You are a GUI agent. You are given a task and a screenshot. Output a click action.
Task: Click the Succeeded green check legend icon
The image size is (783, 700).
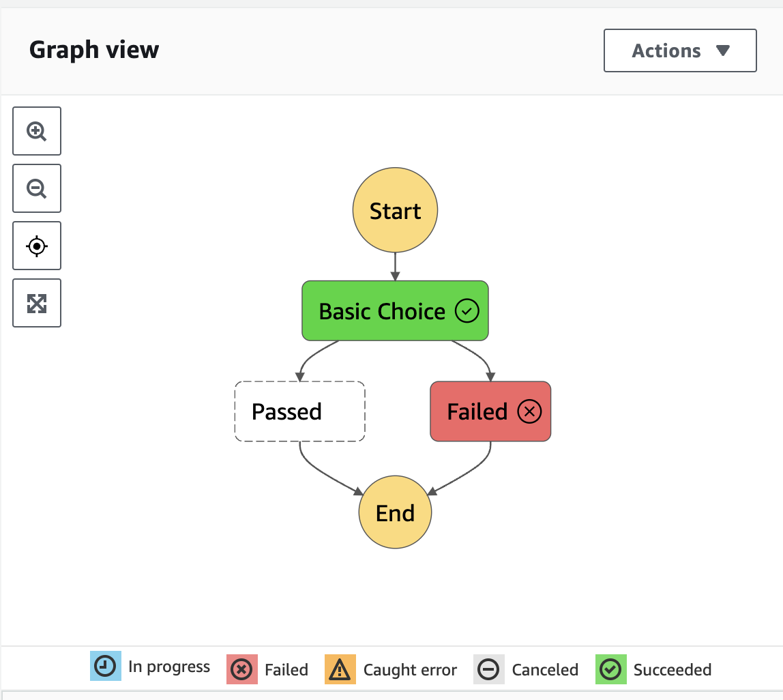click(x=610, y=669)
